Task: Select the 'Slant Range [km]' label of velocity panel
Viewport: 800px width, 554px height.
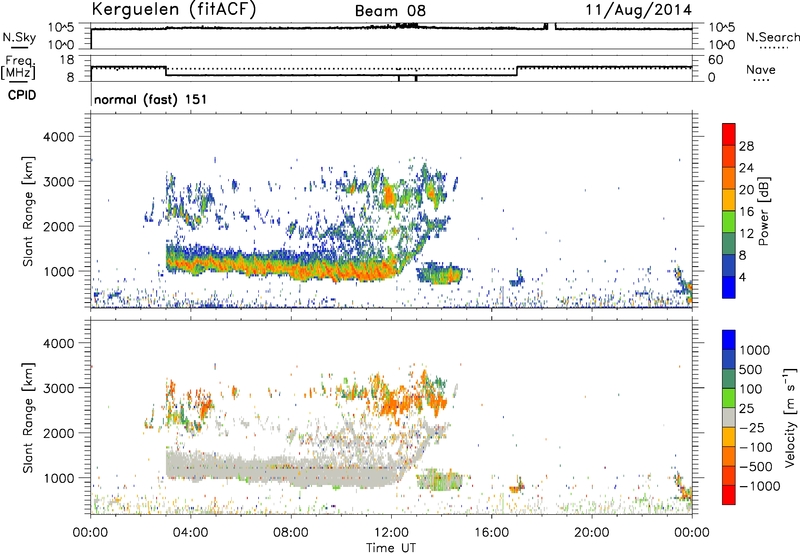Action: pos(28,418)
